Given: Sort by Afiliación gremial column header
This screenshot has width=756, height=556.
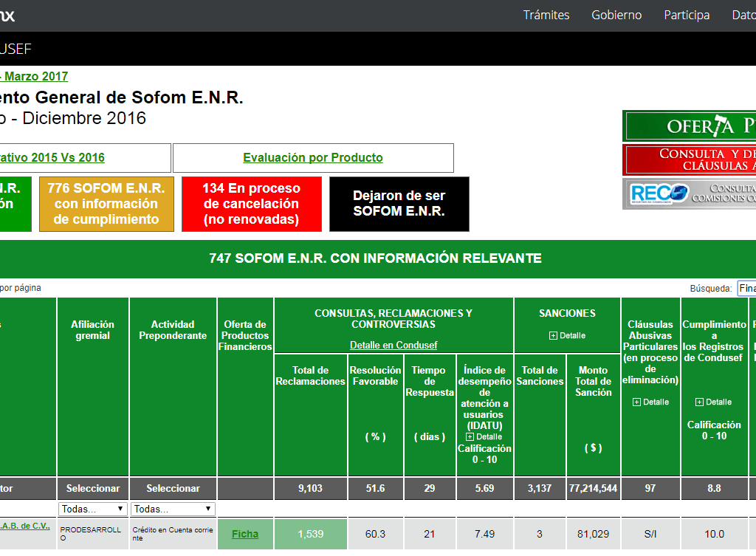Looking at the screenshot, I should 92,387.
